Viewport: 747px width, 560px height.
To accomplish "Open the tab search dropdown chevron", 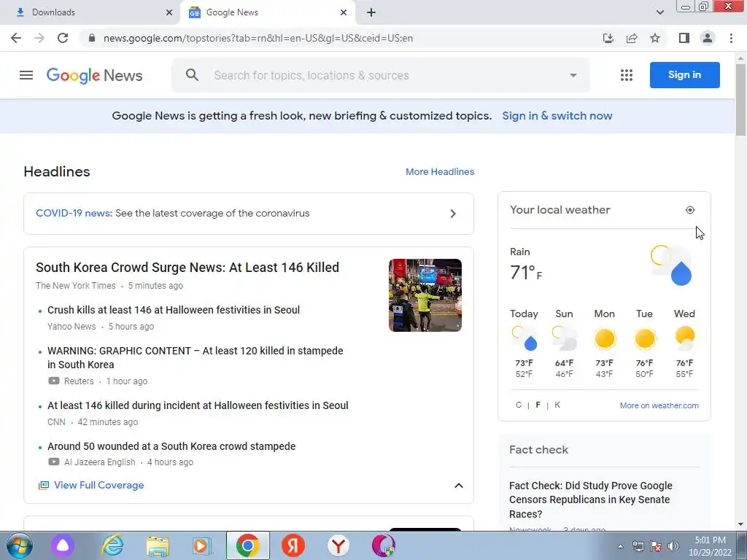I will pyautogui.click(x=659, y=12).
